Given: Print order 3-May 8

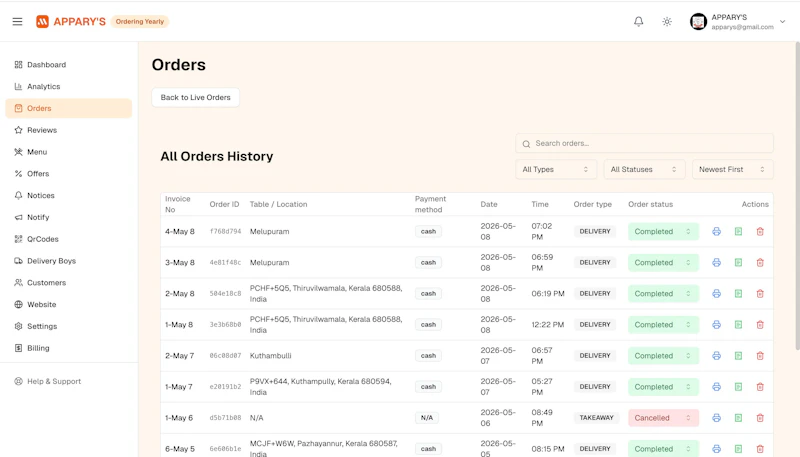Looking at the screenshot, I should pyautogui.click(x=716, y=263).
